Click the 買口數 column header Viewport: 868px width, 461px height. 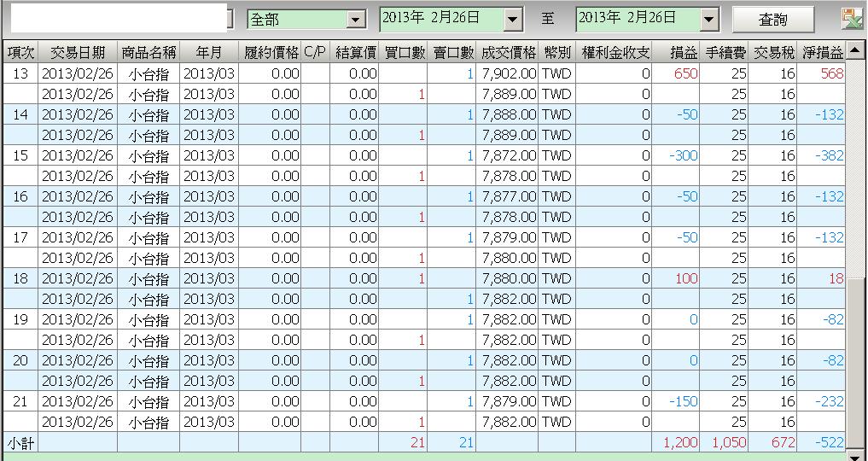[404, 53]
